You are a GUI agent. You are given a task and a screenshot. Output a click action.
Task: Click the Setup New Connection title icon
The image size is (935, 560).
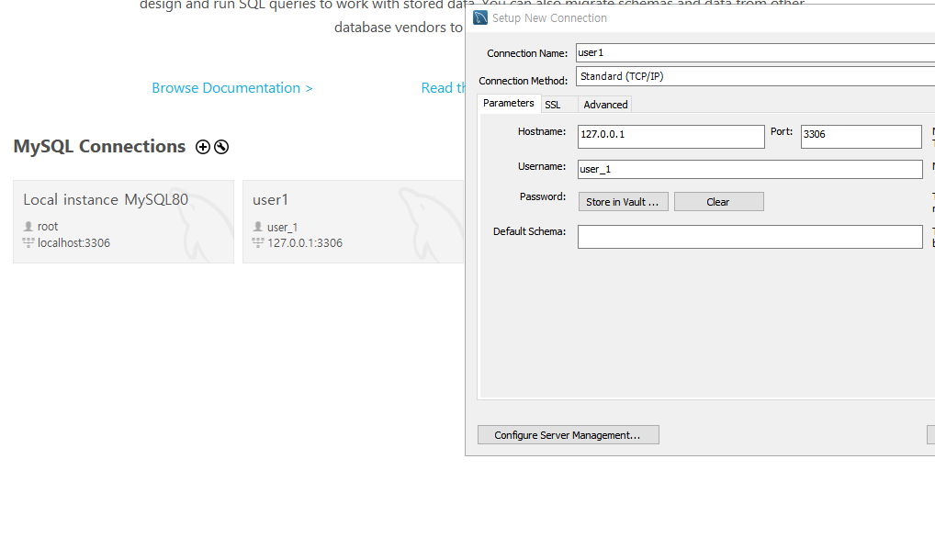click(480, 17)
